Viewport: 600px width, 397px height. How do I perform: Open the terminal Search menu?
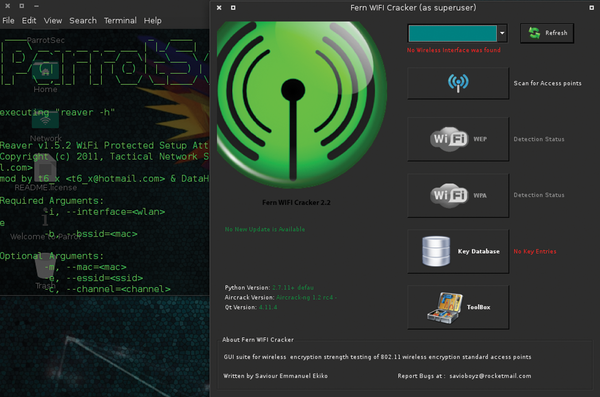83,20
